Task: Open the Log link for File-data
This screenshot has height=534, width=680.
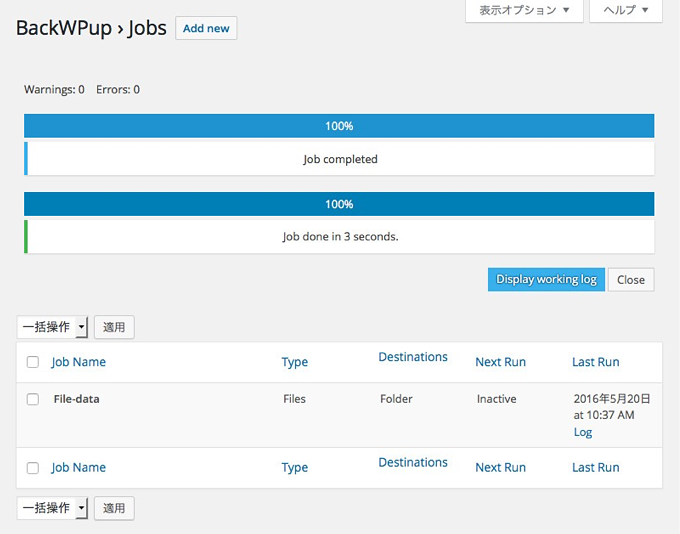Action: click(583, 432)
